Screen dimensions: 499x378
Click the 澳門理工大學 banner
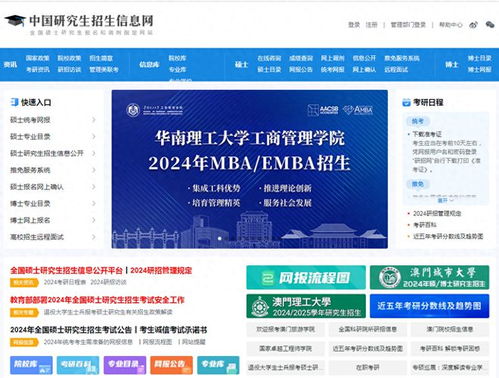click(306, 306)
